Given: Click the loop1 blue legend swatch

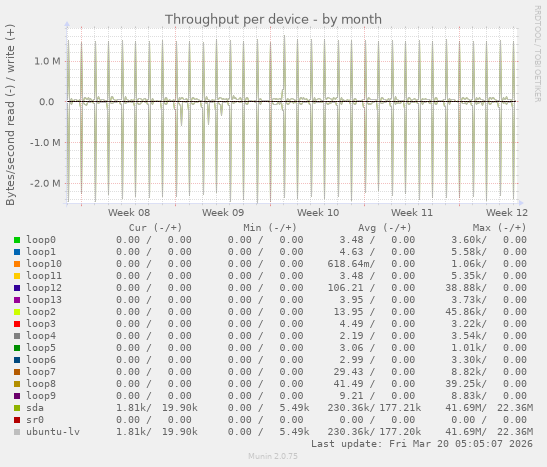Looking at the screenshot, I should click(x=17, y=252).
